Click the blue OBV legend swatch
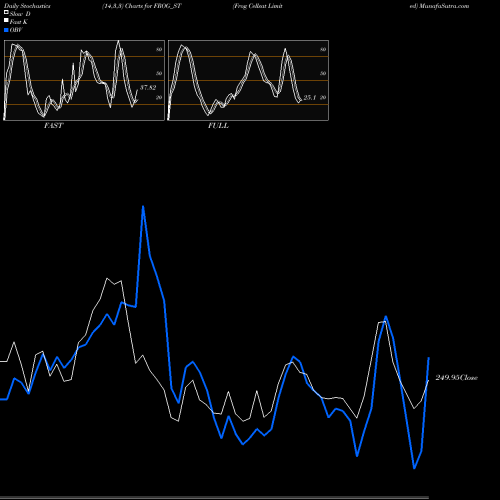The image size is (500, 500). [6, 30]
